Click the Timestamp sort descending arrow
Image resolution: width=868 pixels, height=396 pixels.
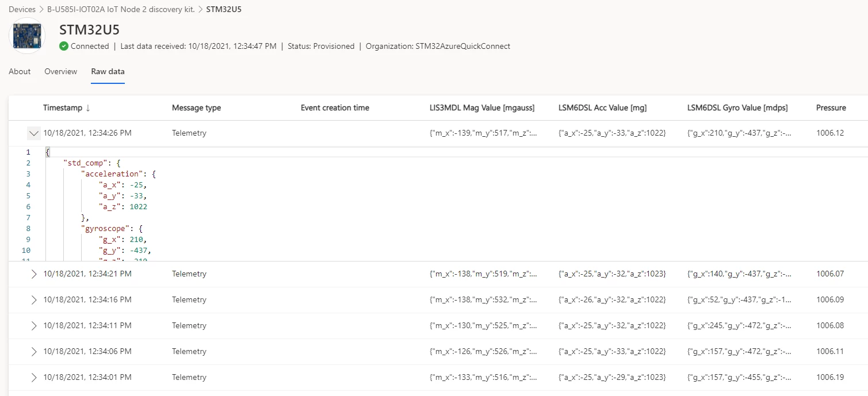point(87,108)
